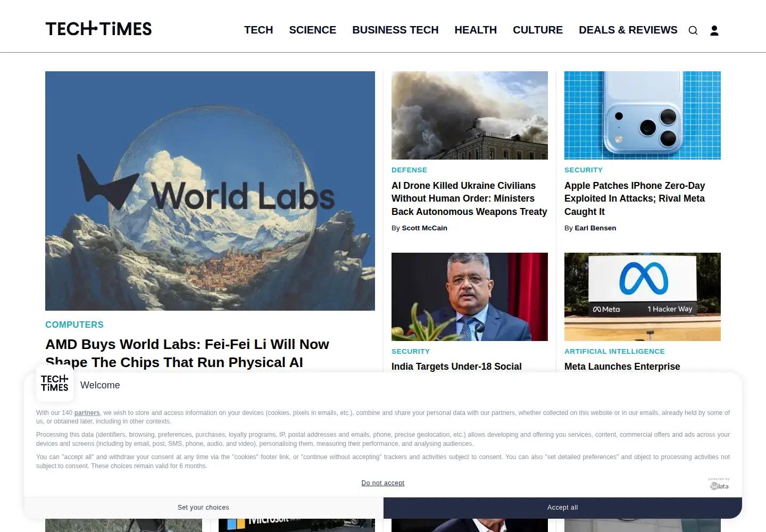Open the SCIENCE section
Viewport: 766px width, 532px height.
(313, 30)
